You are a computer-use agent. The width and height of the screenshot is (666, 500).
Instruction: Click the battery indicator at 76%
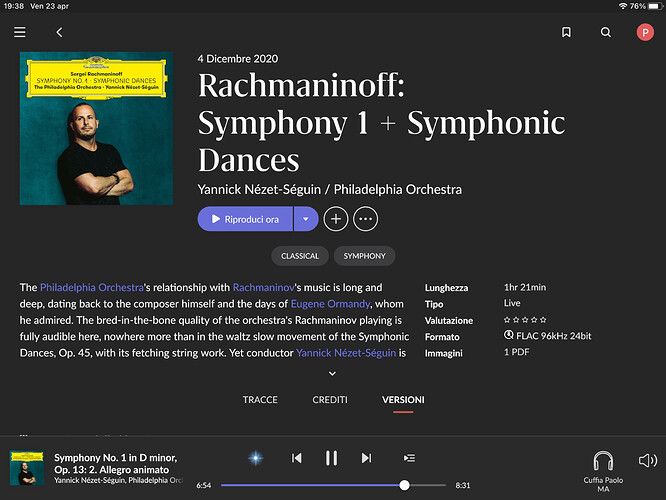click(x=655, y=6)
